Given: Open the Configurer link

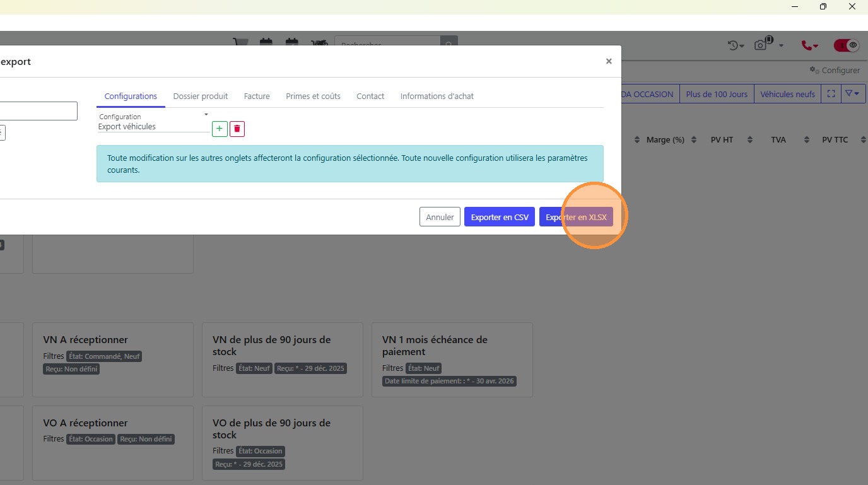Looking at the screenshot, I should (x=835, y=70).
